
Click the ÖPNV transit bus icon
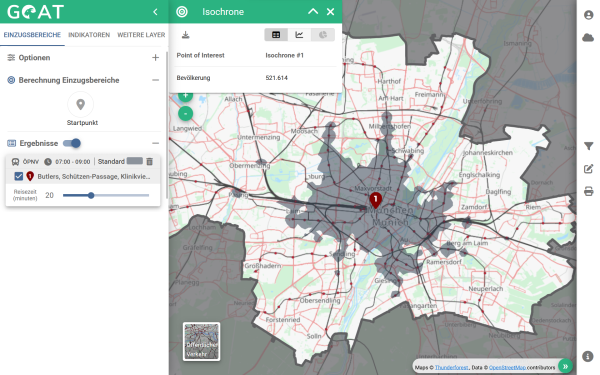15,162
